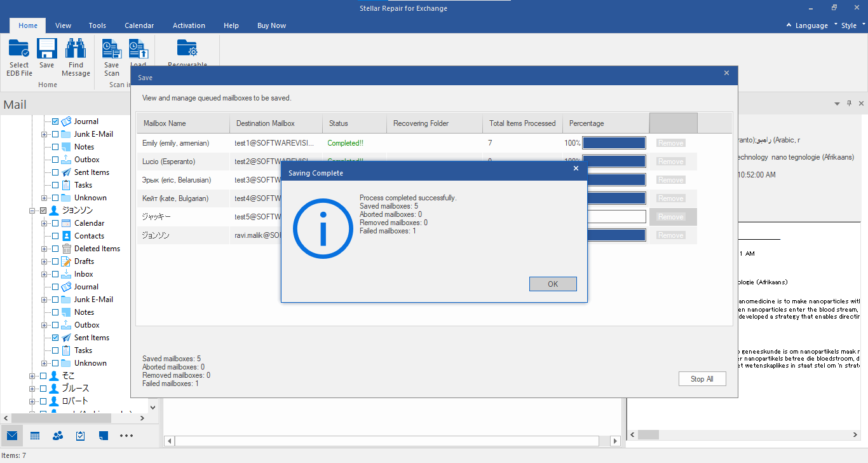Open the Find Message binoculars tool

click(76, 49)
